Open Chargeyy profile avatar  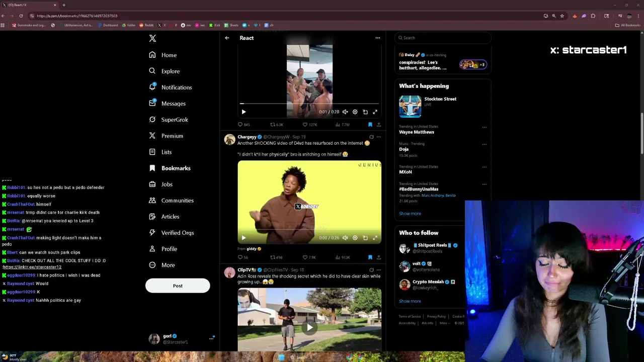tap(229, 140)
